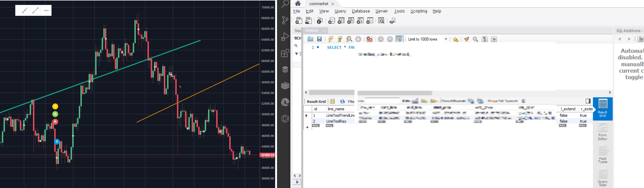The height and width of the screenshot is (188, 644).
Task: Open the Query menu
Action: (x=340, y=11)
